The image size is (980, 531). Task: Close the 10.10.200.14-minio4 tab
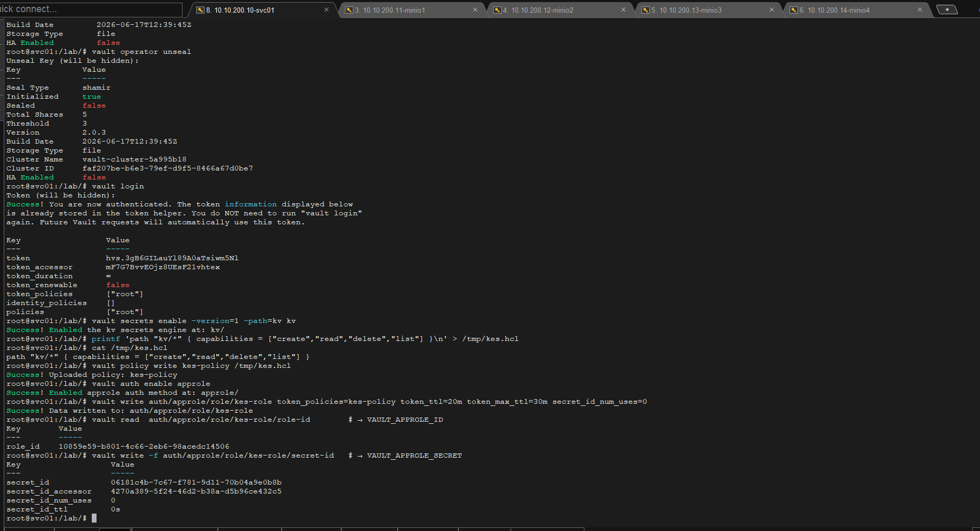point(920,10)
